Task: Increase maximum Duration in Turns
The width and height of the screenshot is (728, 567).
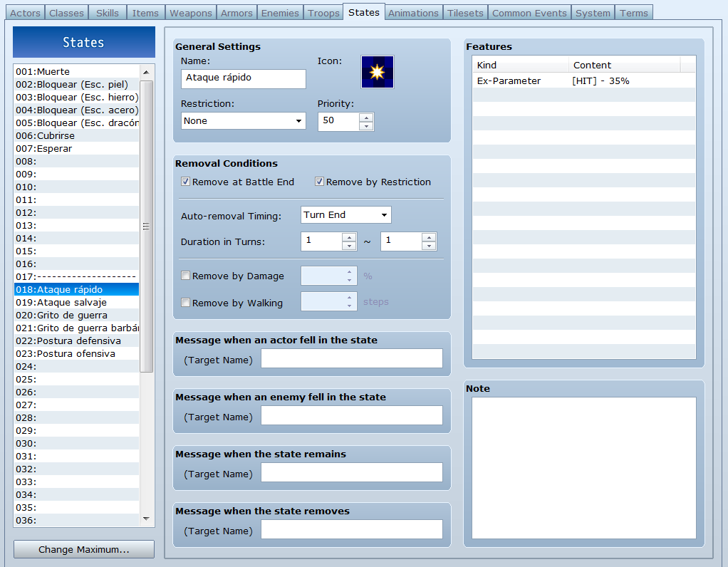Action: click(x=429, y=237)
